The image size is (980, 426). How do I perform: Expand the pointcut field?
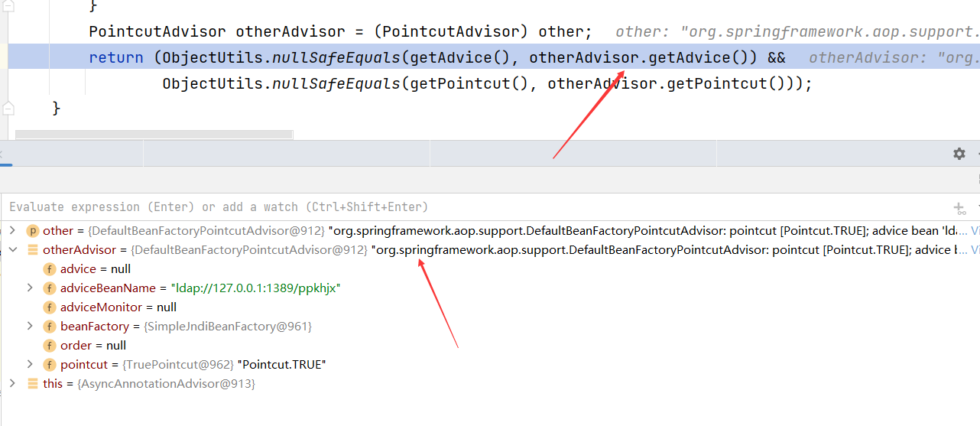click(x=30, y=364)
